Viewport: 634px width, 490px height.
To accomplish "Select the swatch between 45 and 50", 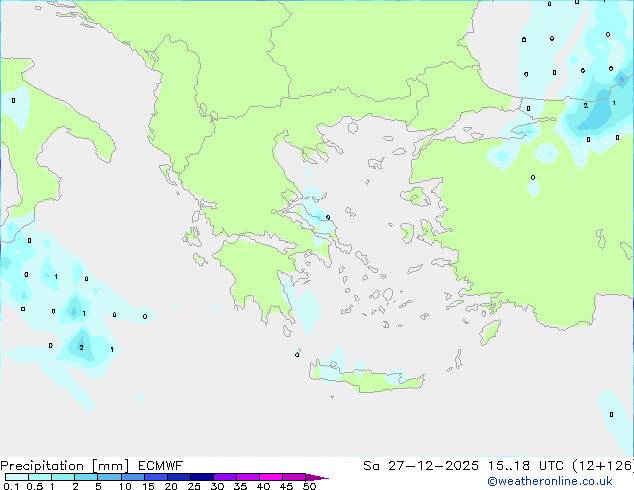I will coord(294,477).
